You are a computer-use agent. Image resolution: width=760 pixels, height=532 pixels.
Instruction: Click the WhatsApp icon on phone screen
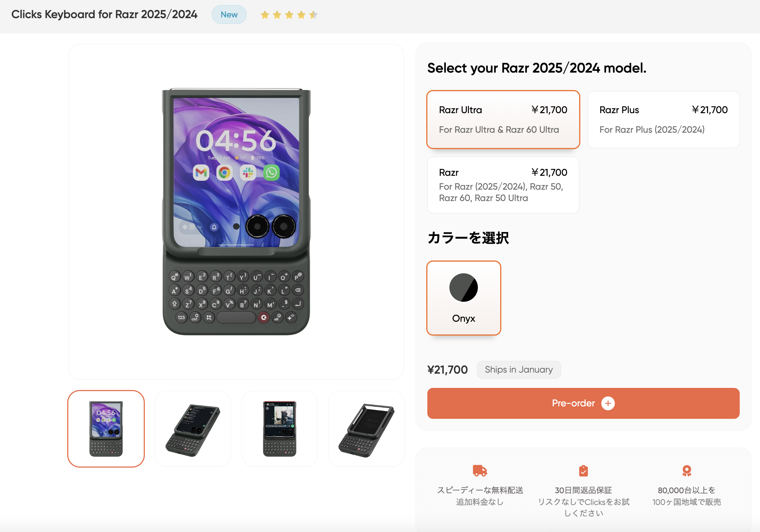tap(271, 173)
